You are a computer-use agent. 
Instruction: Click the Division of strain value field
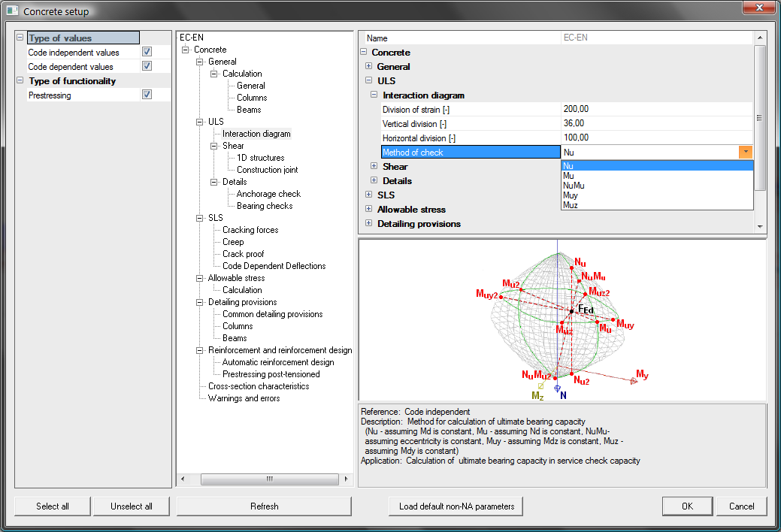(655, 110)
